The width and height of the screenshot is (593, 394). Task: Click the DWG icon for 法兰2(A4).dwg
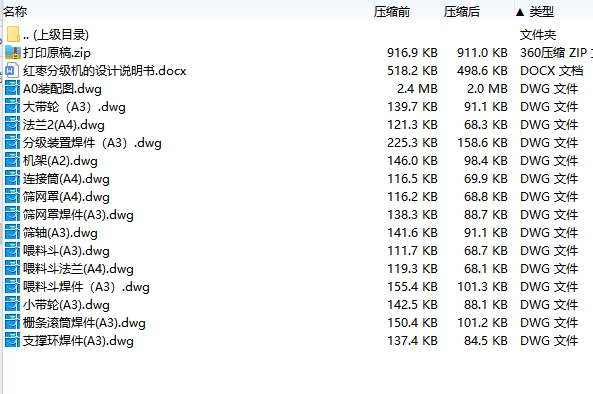(12, 125)
